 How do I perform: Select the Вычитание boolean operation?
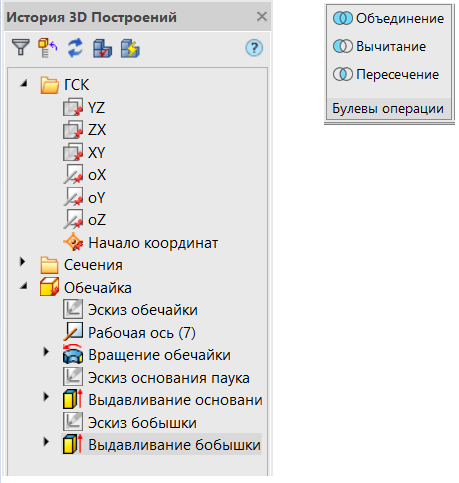click(x=379, y=46)
